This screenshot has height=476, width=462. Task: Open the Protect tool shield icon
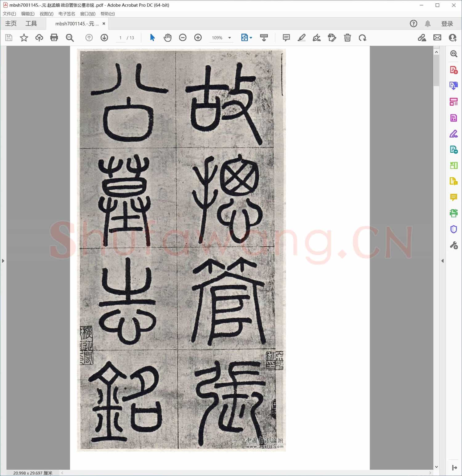[453, 229]
